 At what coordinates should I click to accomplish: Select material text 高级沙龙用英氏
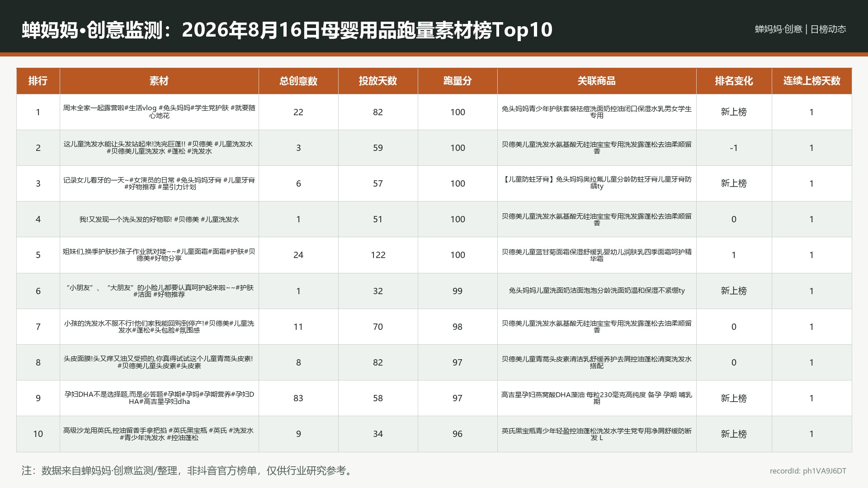click(159, 434)
